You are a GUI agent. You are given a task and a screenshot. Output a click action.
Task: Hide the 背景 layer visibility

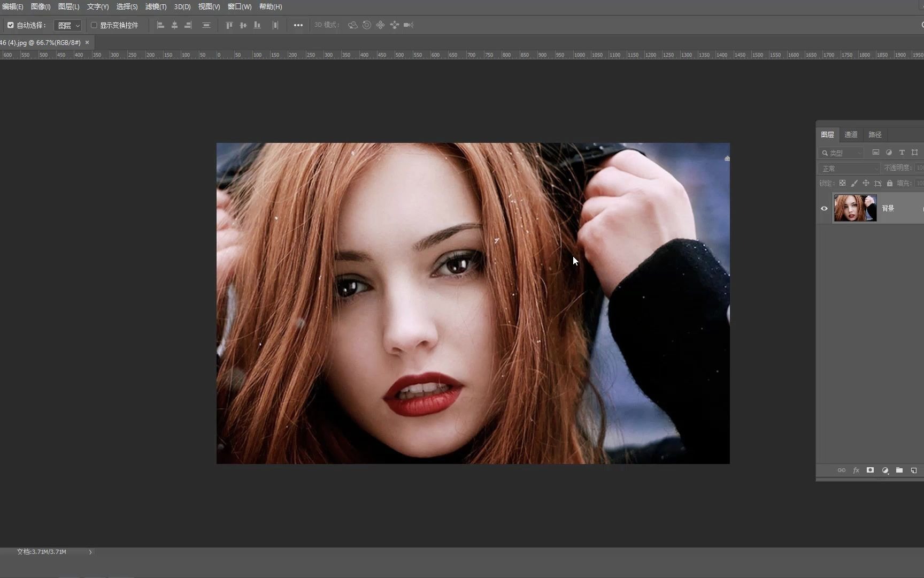click(824, 208)
